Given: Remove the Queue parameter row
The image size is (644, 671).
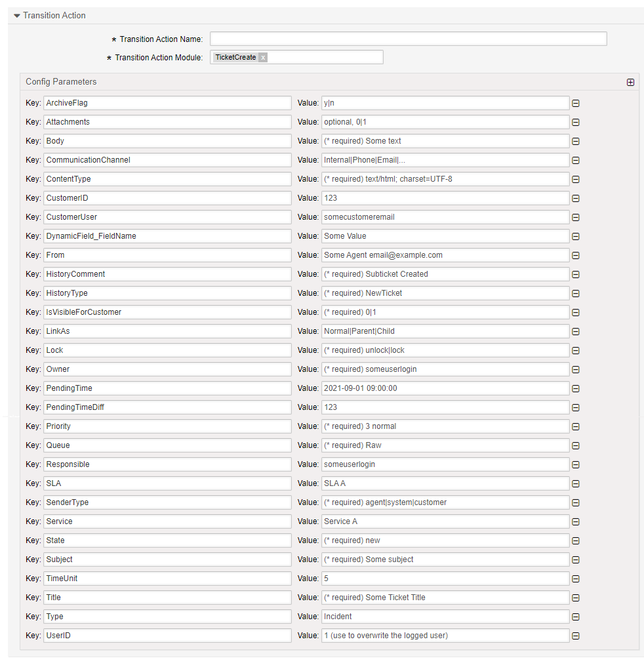Looking at the screenshot, I should 576,445.
